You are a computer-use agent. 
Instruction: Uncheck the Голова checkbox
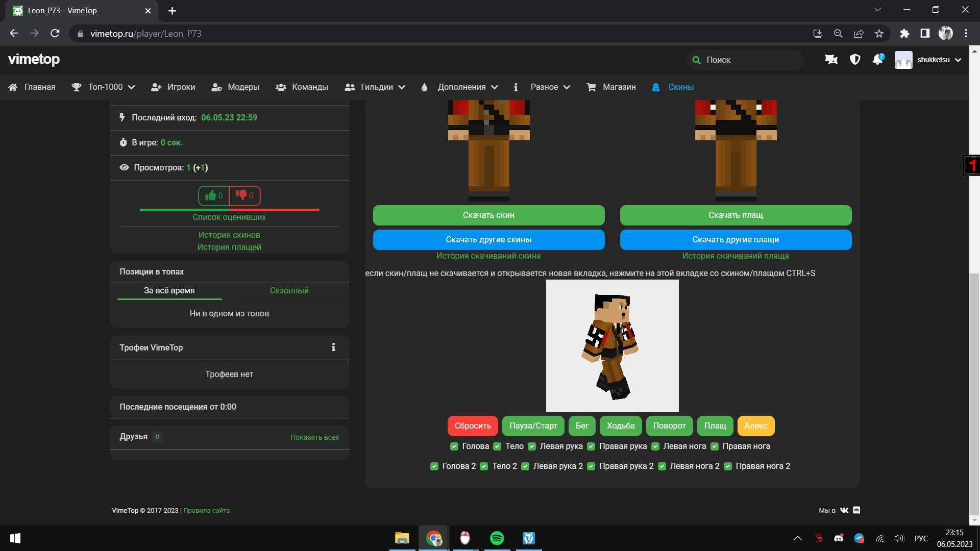click(454, 446)
